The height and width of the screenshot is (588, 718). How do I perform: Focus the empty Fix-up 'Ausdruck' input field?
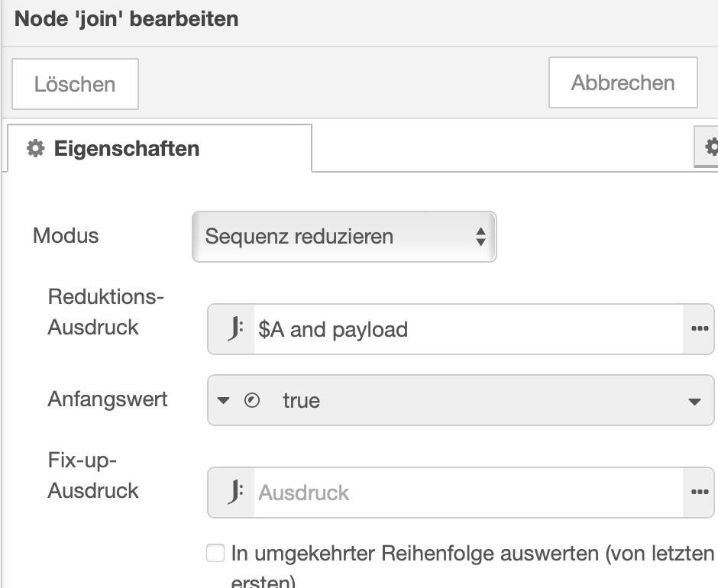[458, 493]
